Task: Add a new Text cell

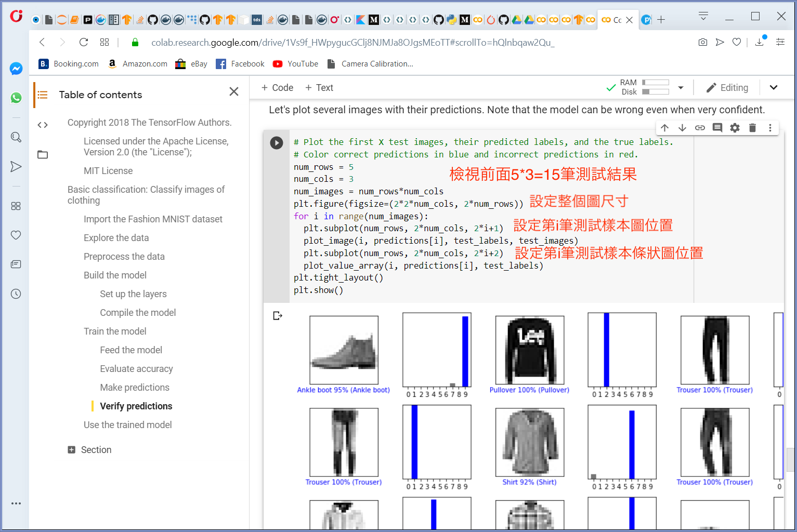Action: pos(319,88)
